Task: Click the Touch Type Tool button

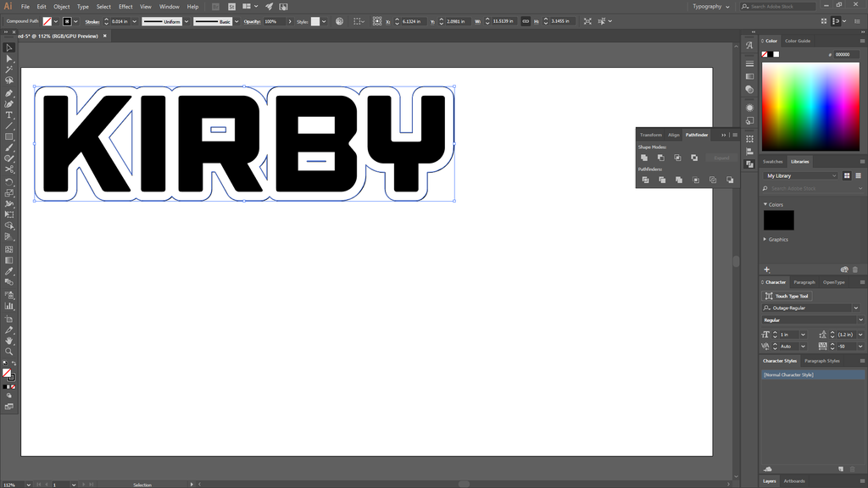Action: (787, 296)
